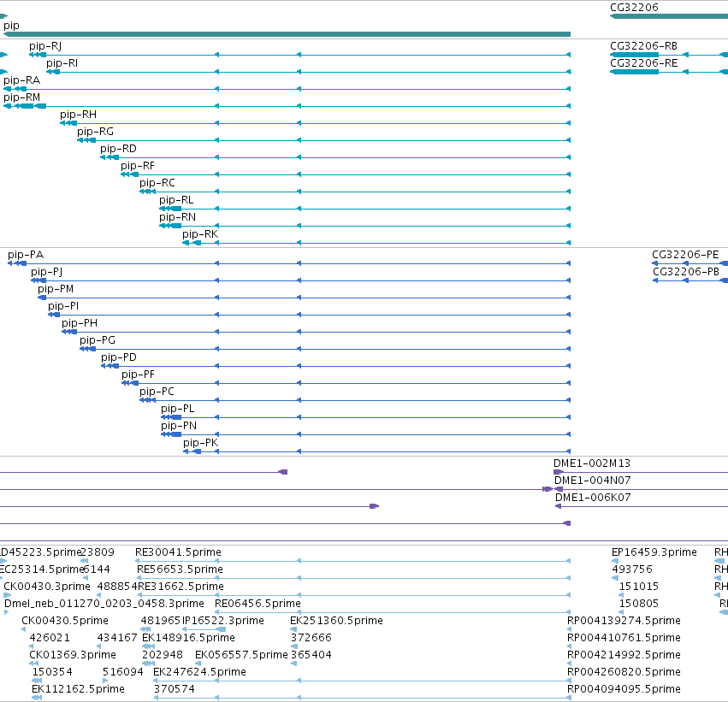Click the pip-PI protein label
Screen dimensions: 728x702
click(63, 306)
